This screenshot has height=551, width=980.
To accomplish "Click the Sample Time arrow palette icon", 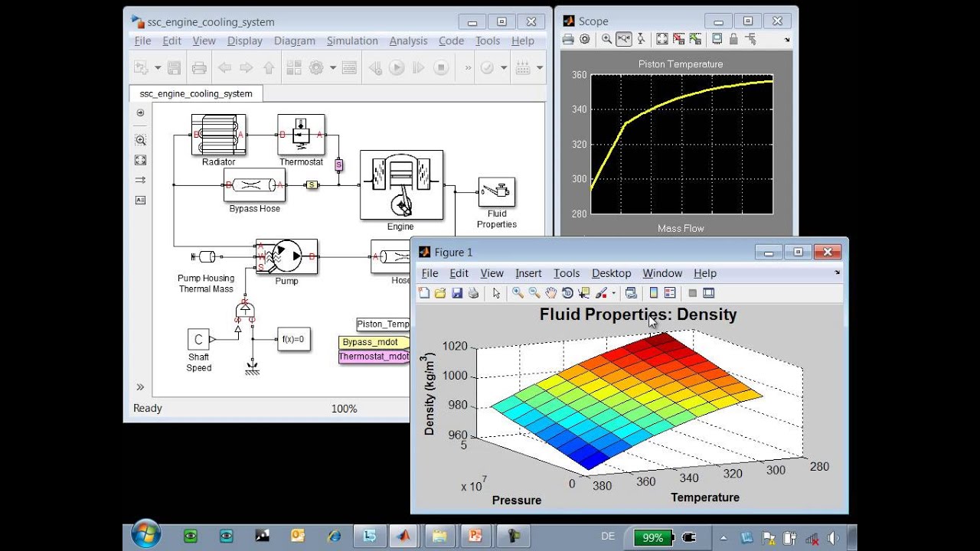I will (x=140, y=180).
